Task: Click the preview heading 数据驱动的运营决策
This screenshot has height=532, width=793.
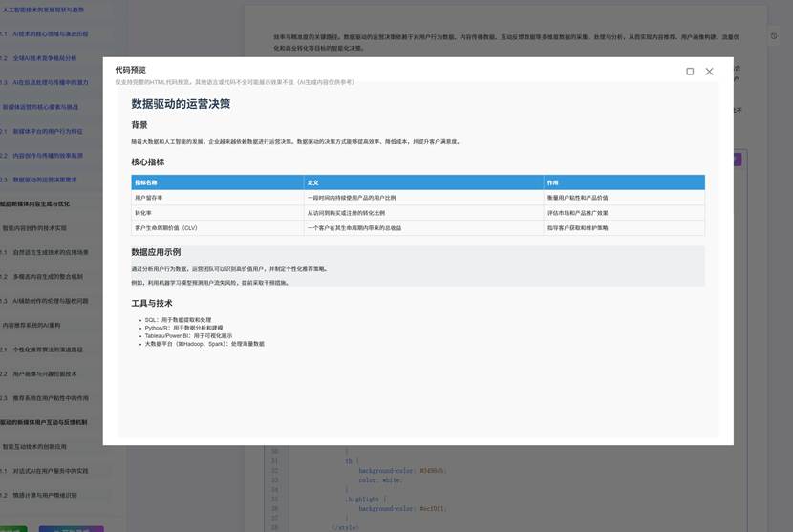Action: [x=181, y=104]
